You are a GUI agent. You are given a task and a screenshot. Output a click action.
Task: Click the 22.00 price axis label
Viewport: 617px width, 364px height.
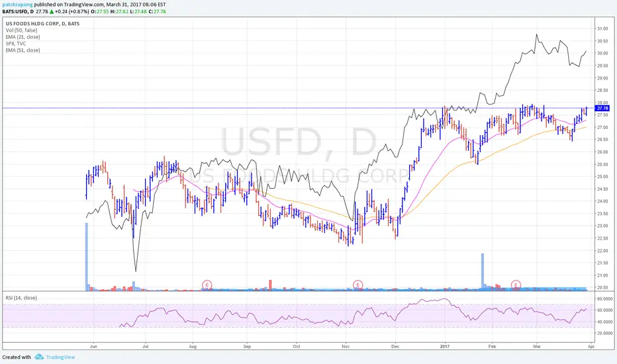pyautogui.click(x=602, y=251)
